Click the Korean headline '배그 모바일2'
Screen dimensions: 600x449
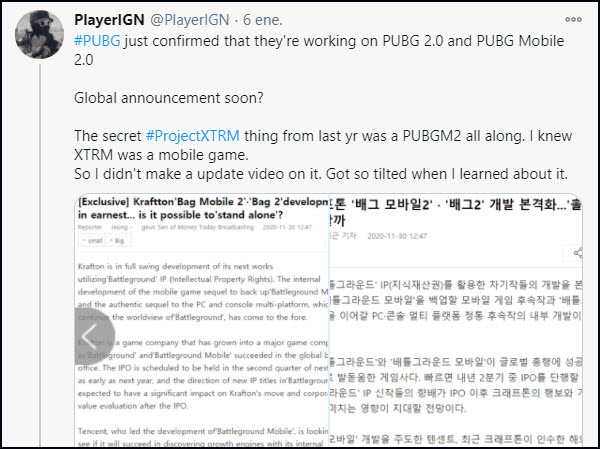[x=391, y=205]
